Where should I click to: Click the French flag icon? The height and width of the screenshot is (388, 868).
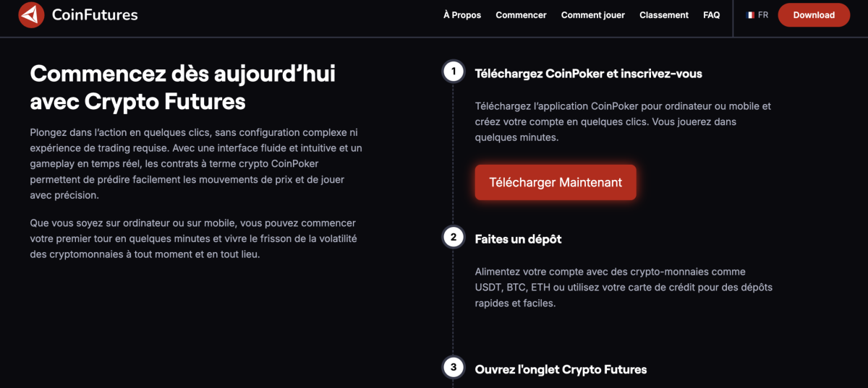751,15
